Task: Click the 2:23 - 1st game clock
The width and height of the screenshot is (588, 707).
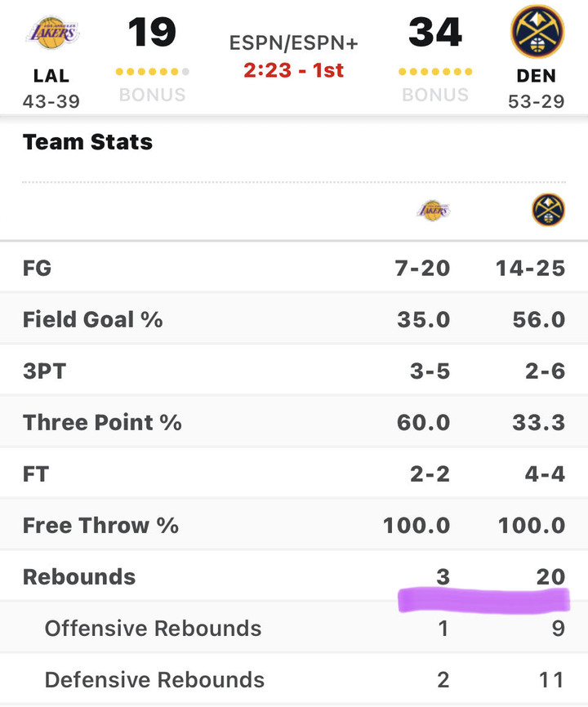Action: point(293,70)
